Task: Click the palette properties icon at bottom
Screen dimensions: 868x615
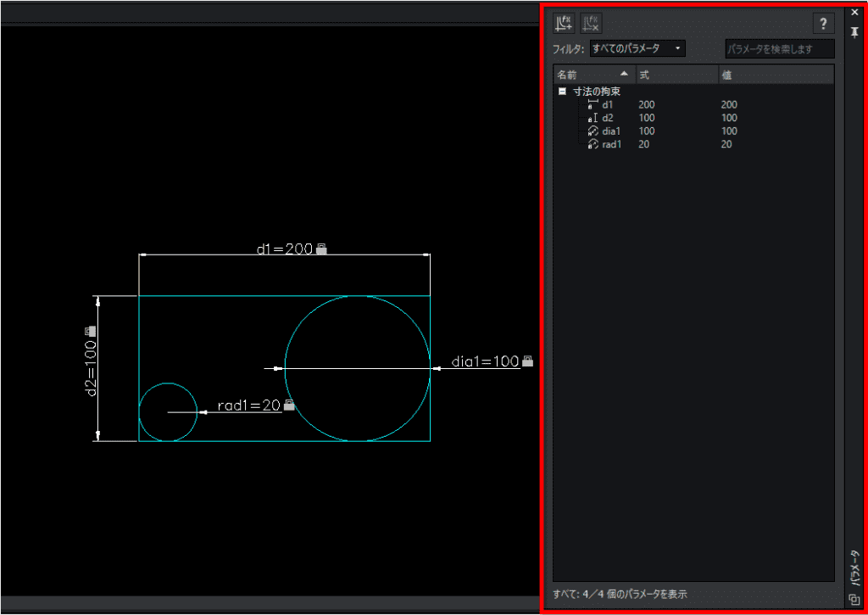Action: click(854, 598)
